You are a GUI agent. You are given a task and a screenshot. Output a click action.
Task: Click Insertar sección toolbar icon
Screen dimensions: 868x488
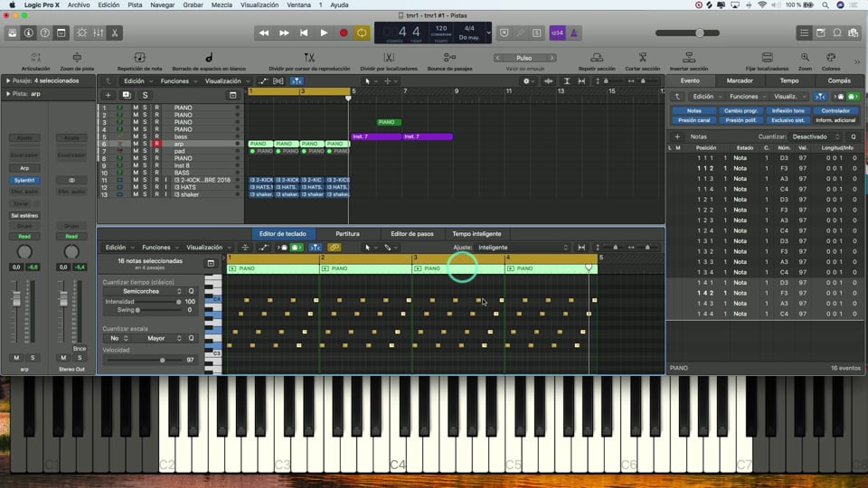689,58
